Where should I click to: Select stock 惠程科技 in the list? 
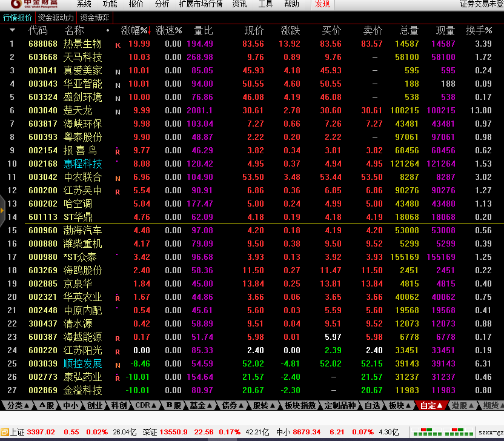pyautogui.click(x=82, y=164)
